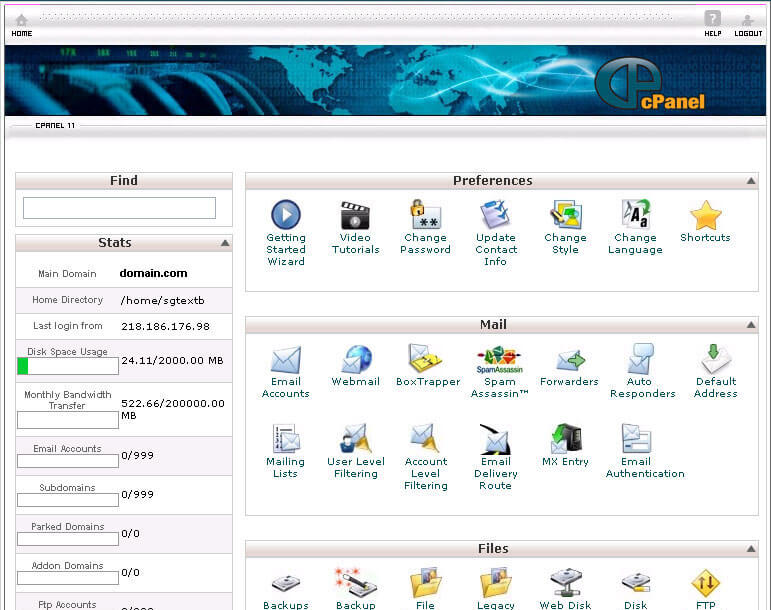
Task: Open the Shortcuts star icon
Action: [705, 215]
